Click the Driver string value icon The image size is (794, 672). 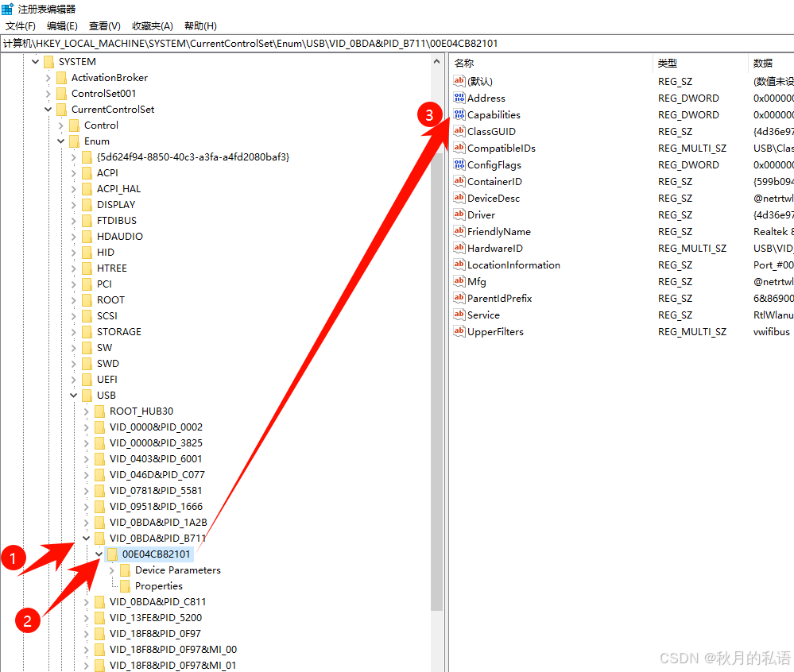click(x=459, y=214)
